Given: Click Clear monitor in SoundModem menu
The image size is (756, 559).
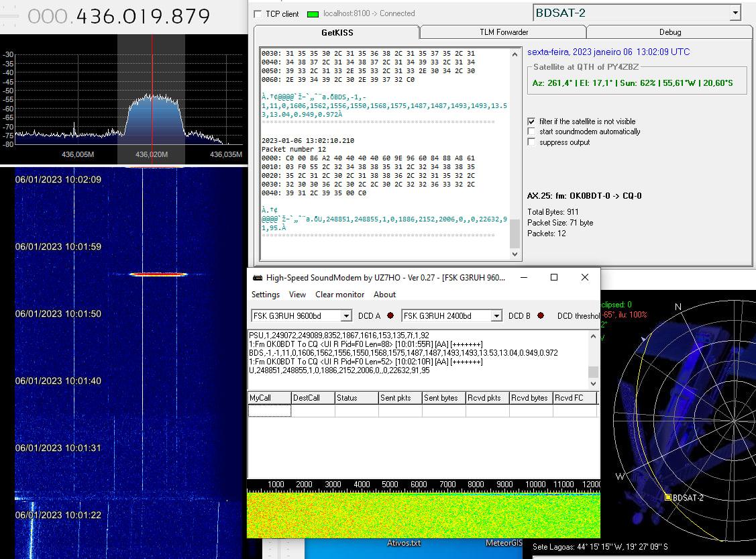Looking at the screenshot, I should (339, 295).
